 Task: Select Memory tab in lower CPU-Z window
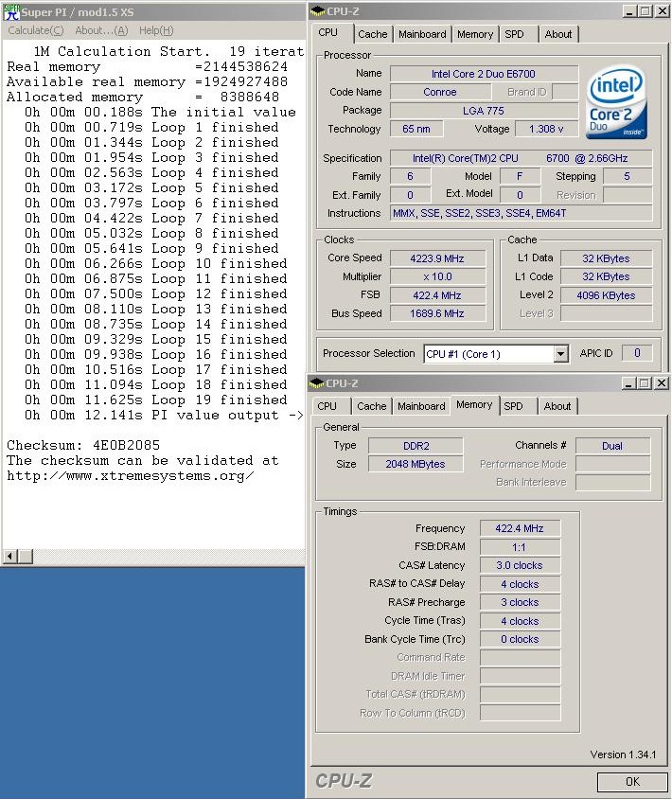click(474, 404)
